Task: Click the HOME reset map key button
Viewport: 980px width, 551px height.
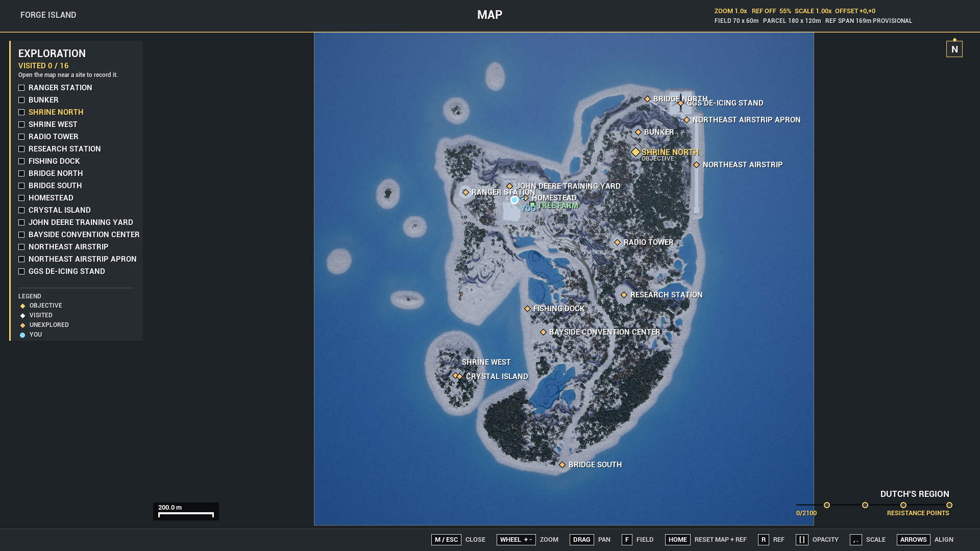Action: click(678, 540)
